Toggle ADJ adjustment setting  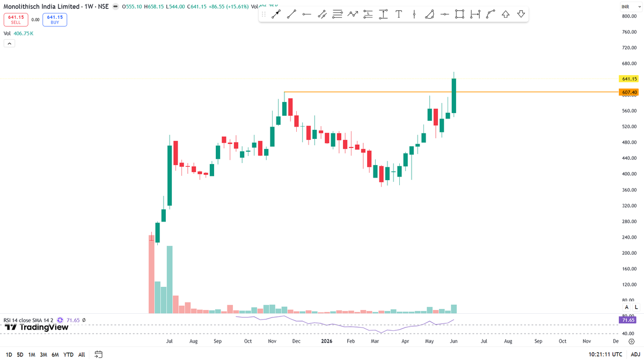tap(635, 354)
